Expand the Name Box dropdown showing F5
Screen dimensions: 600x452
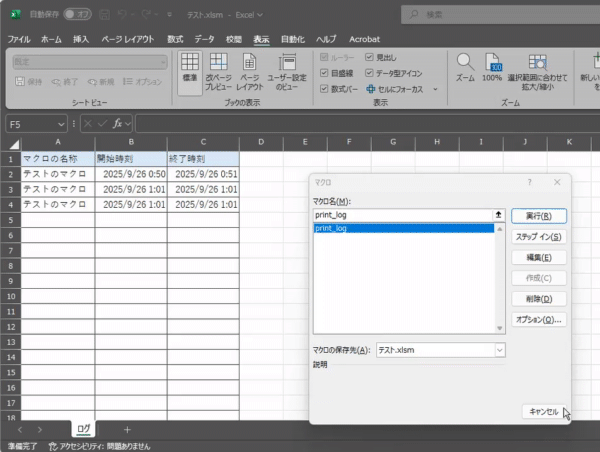coord(60,124)
